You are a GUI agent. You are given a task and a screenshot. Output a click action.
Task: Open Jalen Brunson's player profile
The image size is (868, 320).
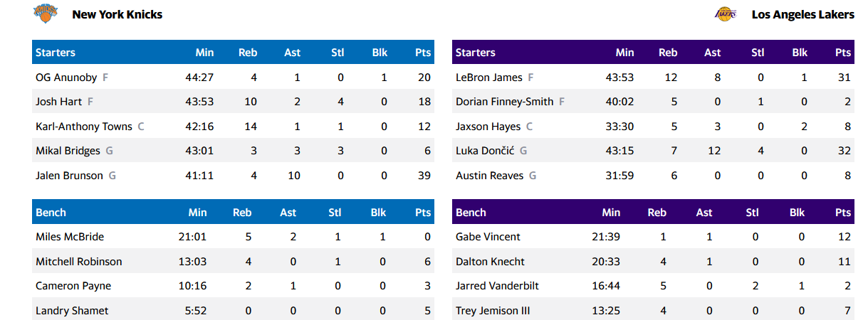69,175
